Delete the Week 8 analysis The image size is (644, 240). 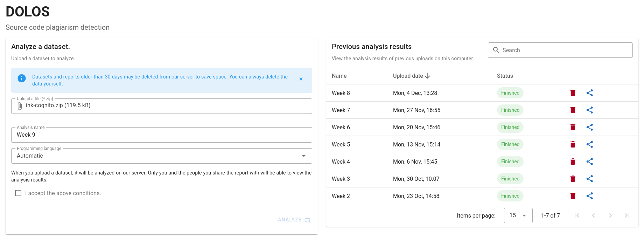[x=573, y=93]
